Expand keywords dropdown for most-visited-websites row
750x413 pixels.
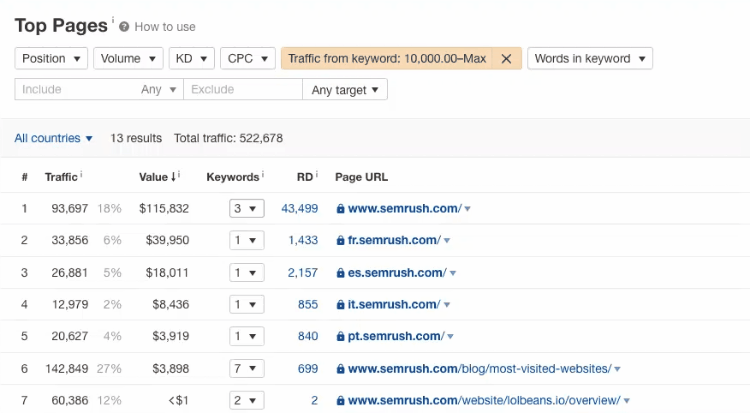click(x=247, y=368)
